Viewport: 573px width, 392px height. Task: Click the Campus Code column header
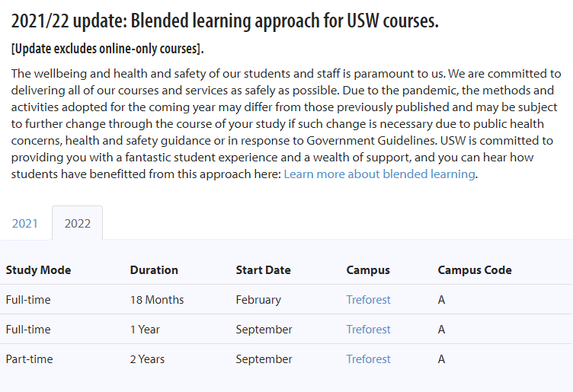tap(475, 270)
